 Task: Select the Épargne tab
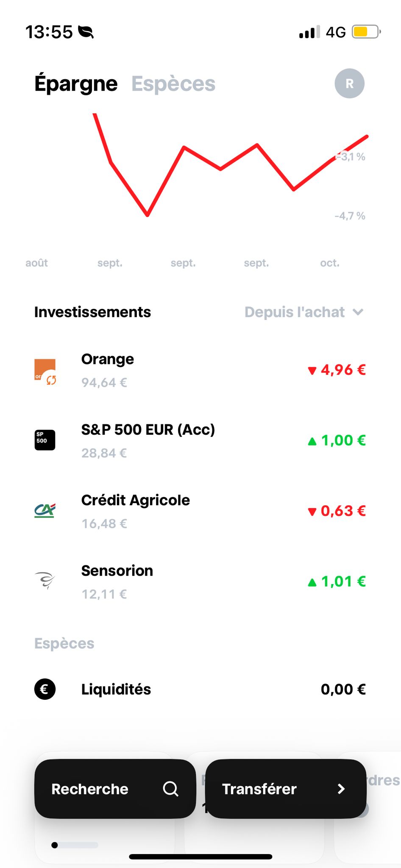tap(76, 84)
